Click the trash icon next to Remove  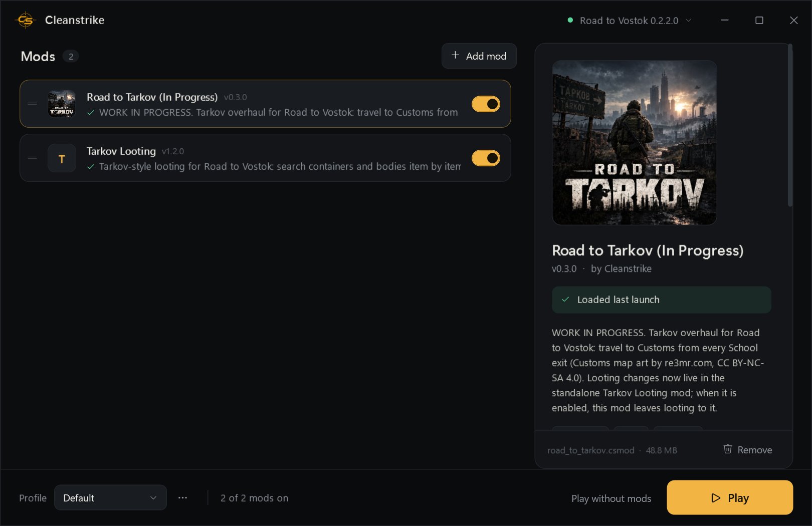point(728,449)
